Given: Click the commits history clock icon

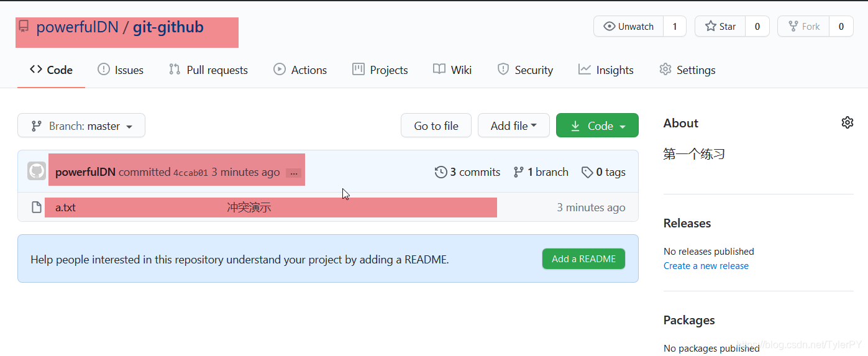Looking at the screenshot, I should (x=441, y=172).
